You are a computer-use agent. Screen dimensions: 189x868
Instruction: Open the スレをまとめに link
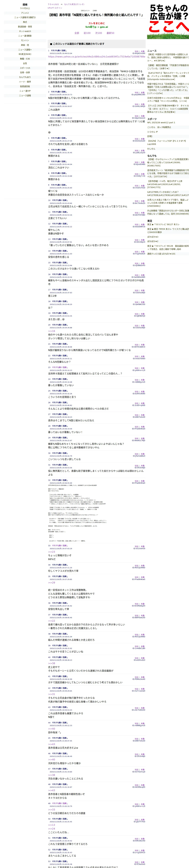tap(97, 23)
